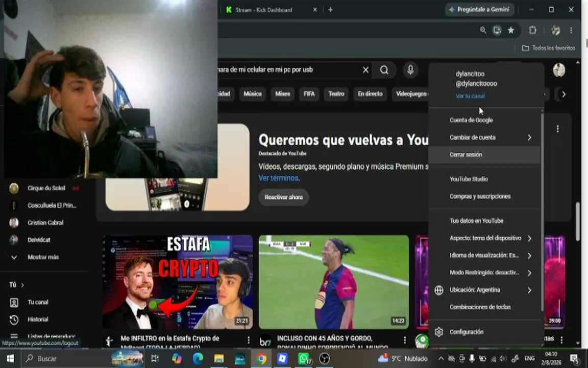Select Cerrar sesión in account menu
The height and width of the screenshot is (368, 588).
coord(484,155)
